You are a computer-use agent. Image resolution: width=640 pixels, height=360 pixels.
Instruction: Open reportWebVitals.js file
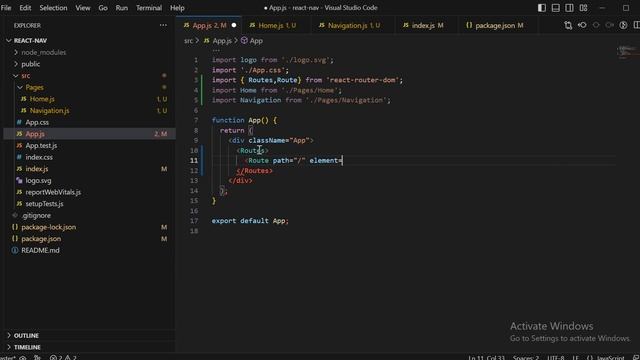(x=88, y=192)
